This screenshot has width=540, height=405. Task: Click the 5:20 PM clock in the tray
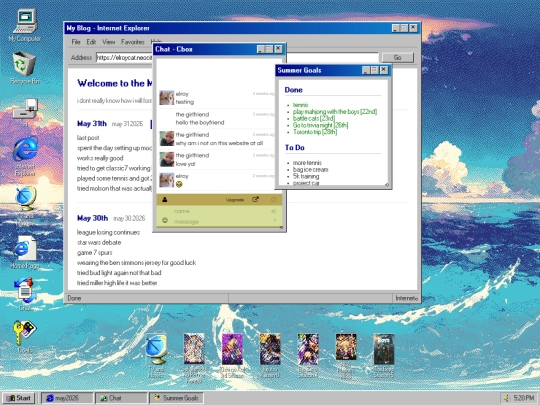click(x=523, y=398)
